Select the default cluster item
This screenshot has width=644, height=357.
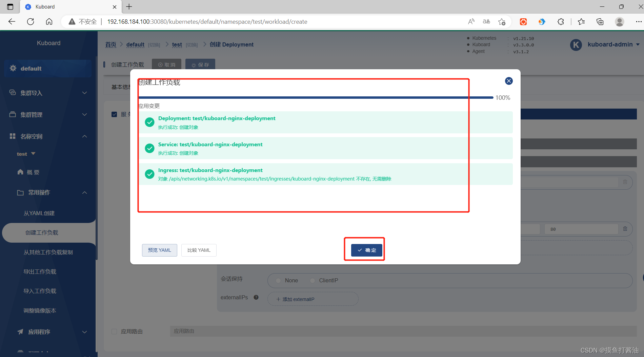pyautogui.click(x=48, y=68)
